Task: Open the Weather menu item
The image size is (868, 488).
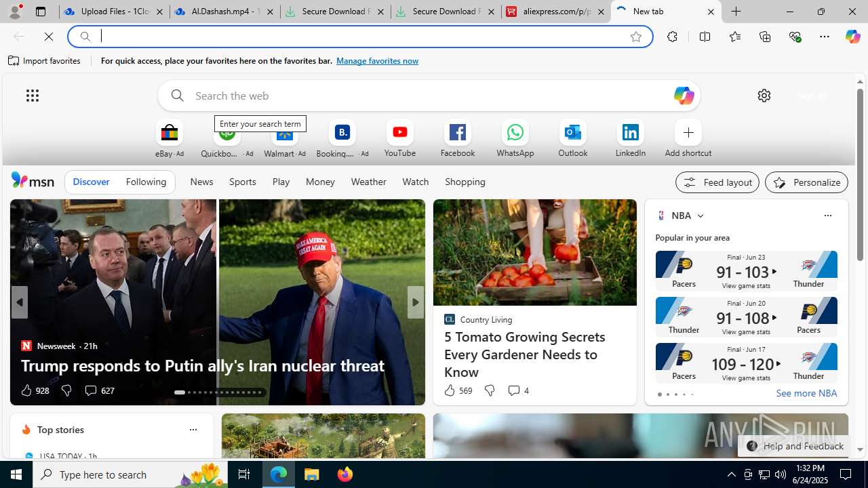Action: pos(368,182)
